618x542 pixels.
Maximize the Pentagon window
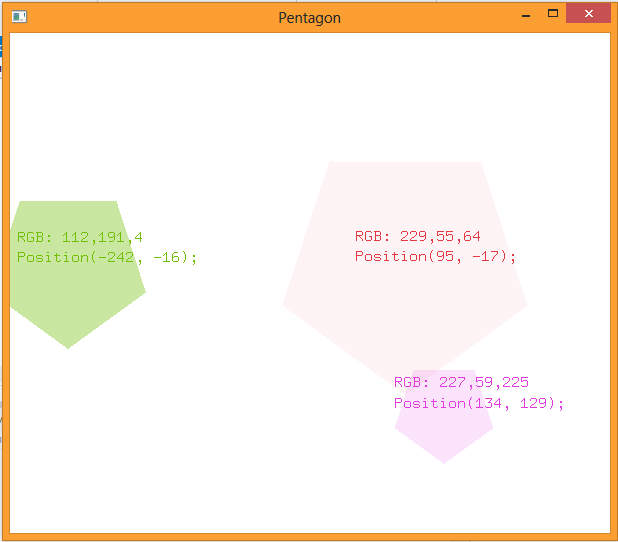pos(553,14)
